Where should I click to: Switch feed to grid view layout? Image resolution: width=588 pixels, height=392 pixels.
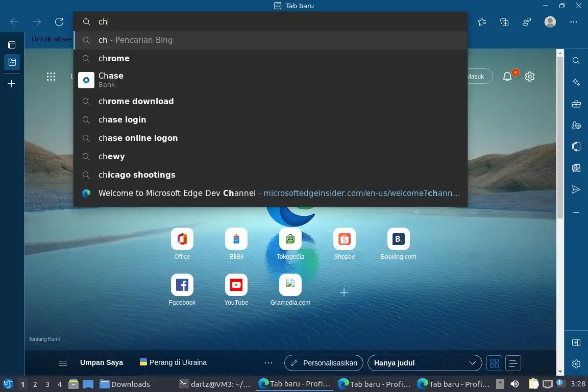[494, 363]
